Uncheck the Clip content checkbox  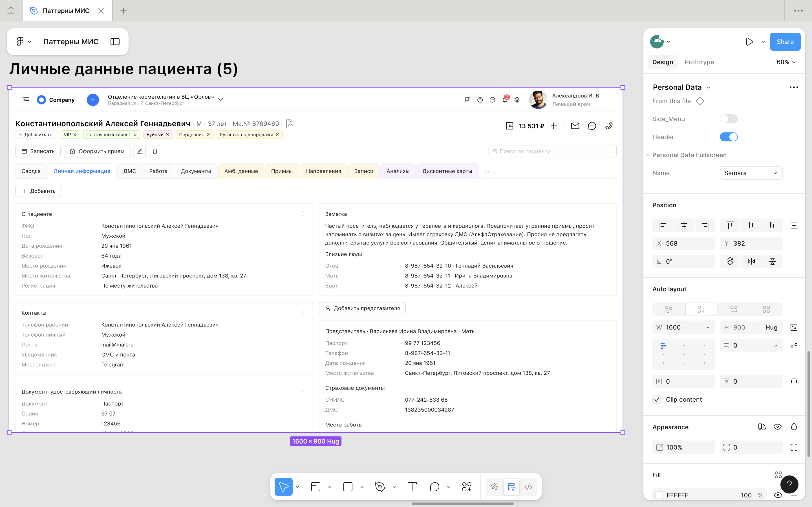point(657,399)
